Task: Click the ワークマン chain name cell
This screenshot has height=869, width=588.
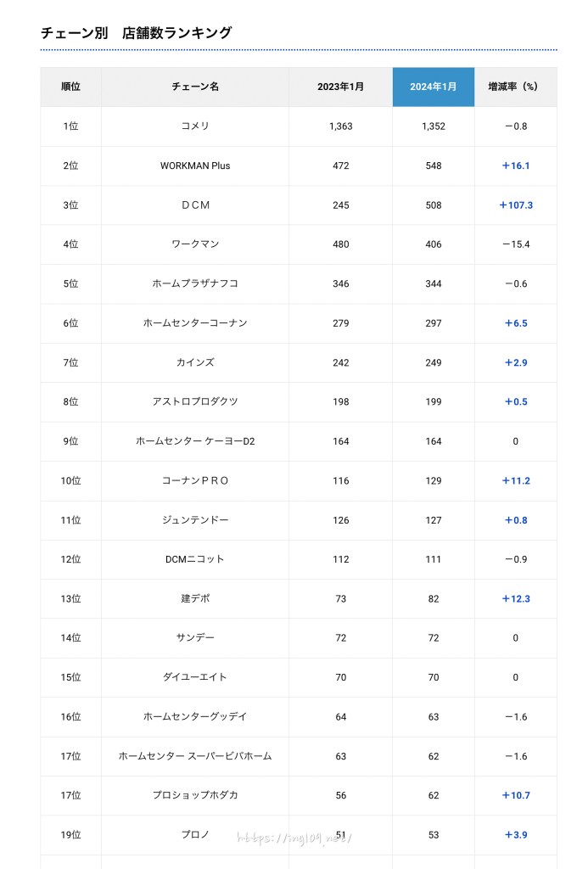Action: [x=195, y=244]
